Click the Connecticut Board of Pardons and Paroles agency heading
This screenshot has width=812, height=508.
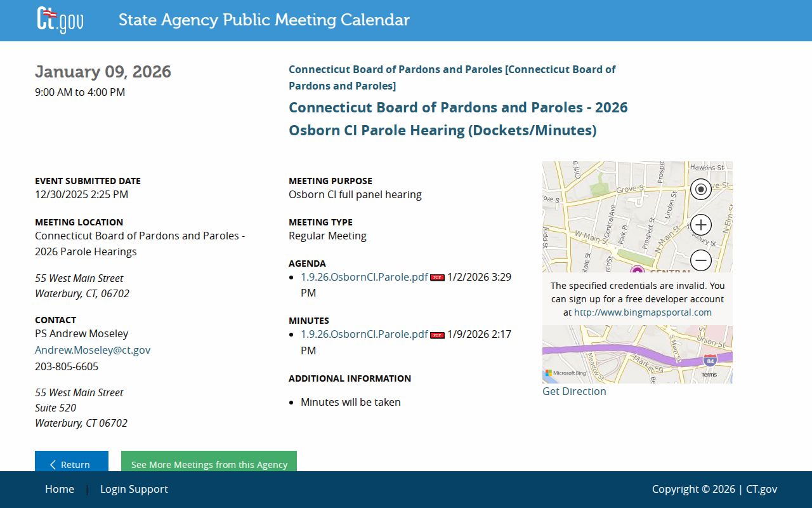tap(452, 77)
